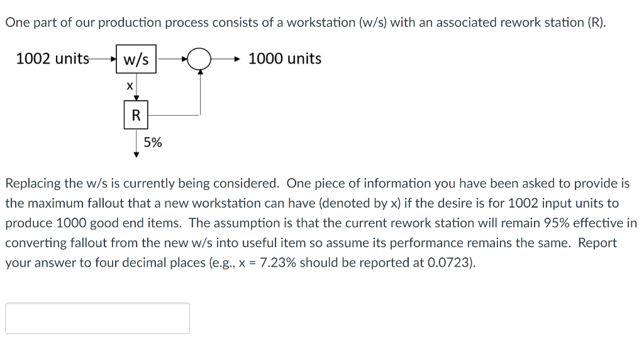Image resolution: width=644 pixels, height=346 pixels.
Task: Click the empty answer input field
Action: point(97,318)
